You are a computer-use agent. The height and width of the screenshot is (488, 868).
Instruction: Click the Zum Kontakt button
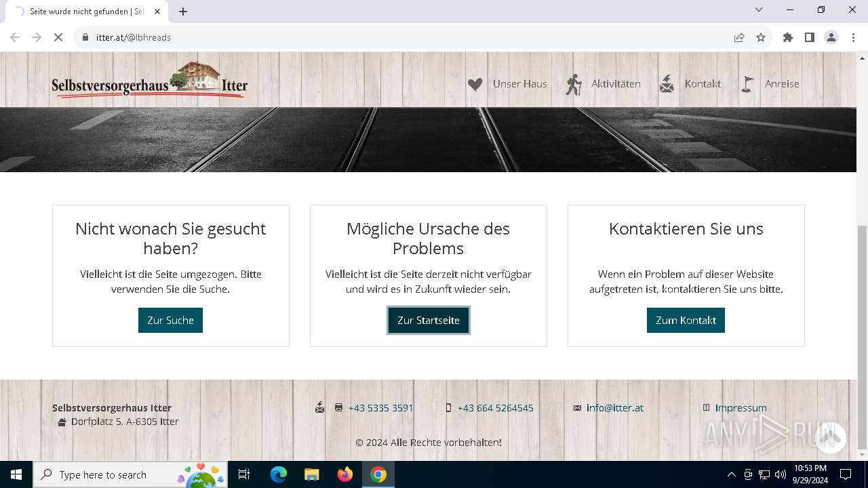point(686,320)
